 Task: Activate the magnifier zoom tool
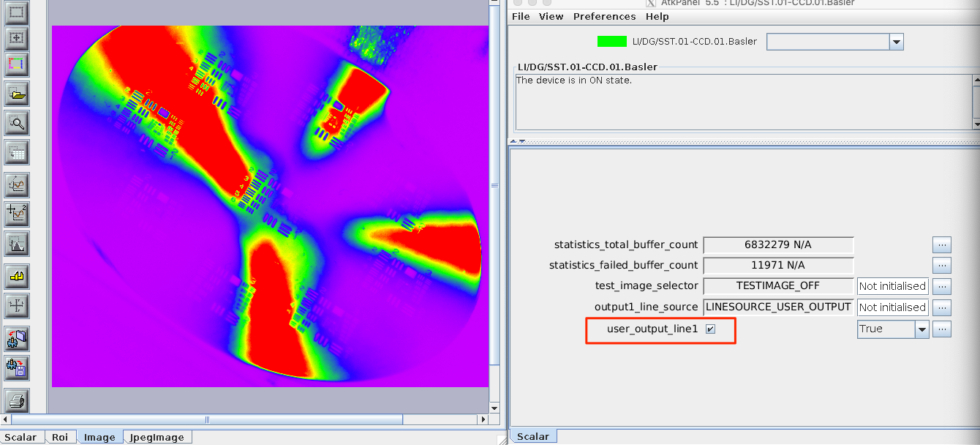(16, 123)
